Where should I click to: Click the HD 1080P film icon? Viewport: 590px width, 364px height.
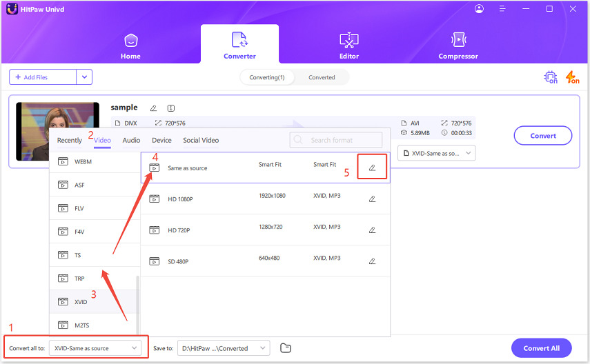click(x=155, y=199)
